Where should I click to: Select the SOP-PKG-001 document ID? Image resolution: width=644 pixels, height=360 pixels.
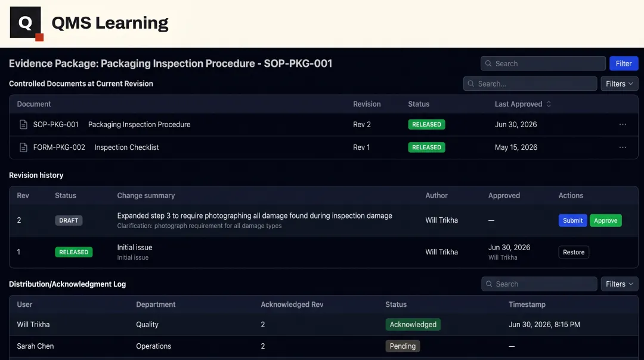56,125
